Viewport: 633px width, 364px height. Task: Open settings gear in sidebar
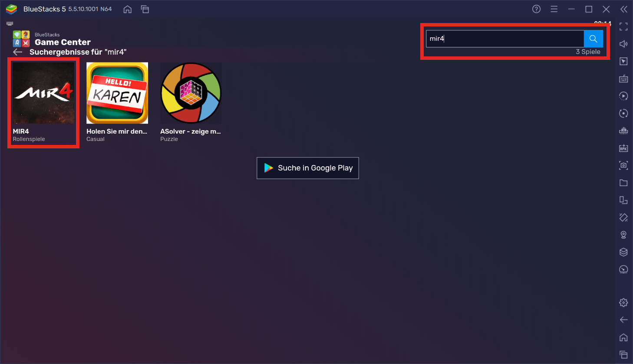pos(623,302)
